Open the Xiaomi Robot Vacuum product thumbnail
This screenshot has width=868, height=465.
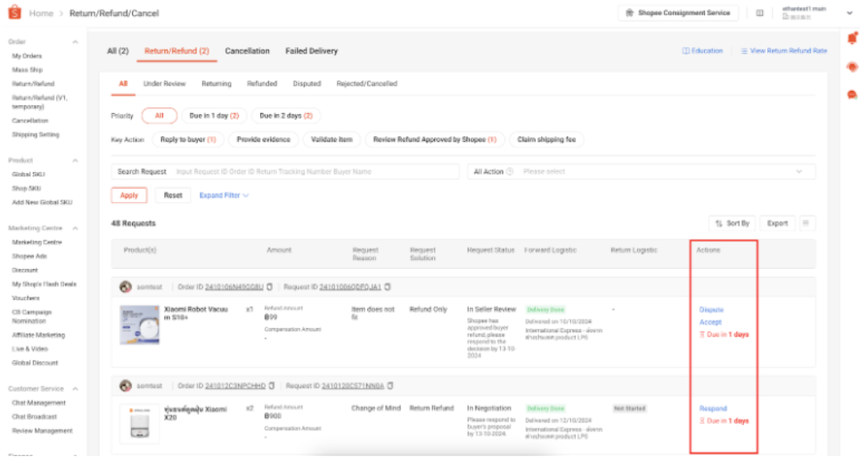[137, 324]
